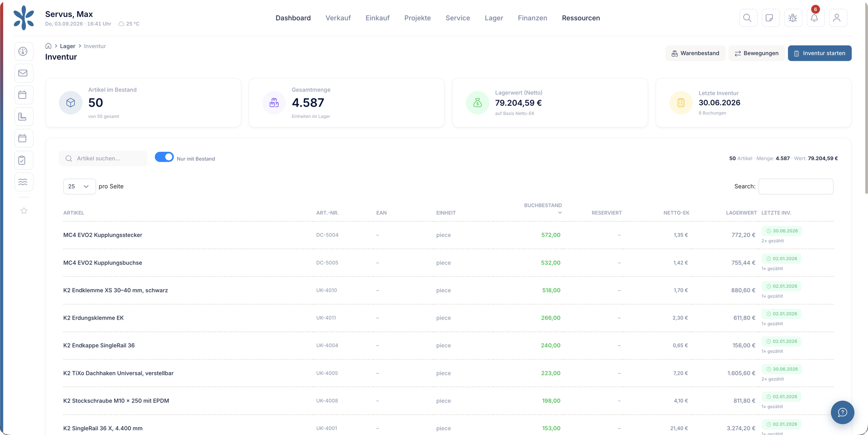Open the sidebar mail envelope icon
The height and width of the screenshot is (435, 868).
[x=23, y=73]
